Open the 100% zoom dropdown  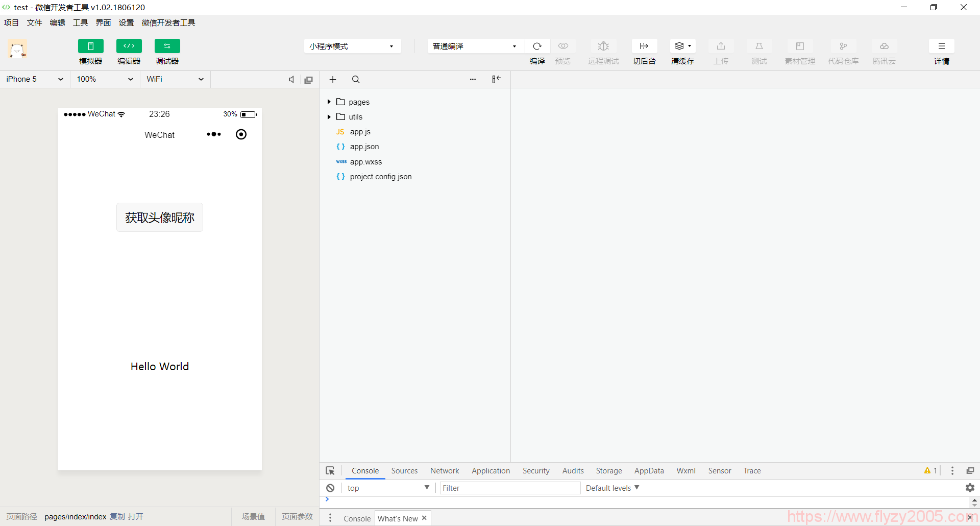(105, 79)
